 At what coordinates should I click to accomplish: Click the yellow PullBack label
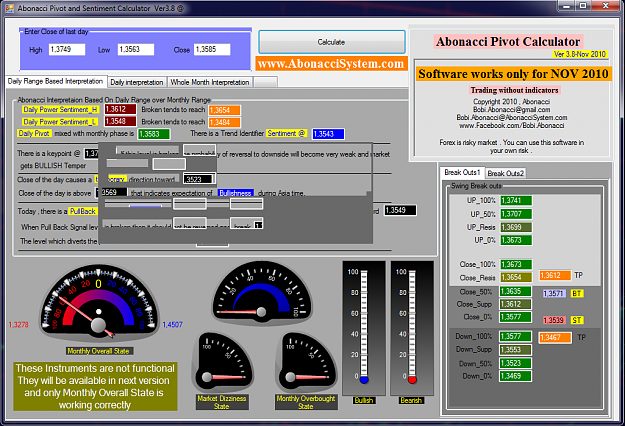[x=83, y=211]
